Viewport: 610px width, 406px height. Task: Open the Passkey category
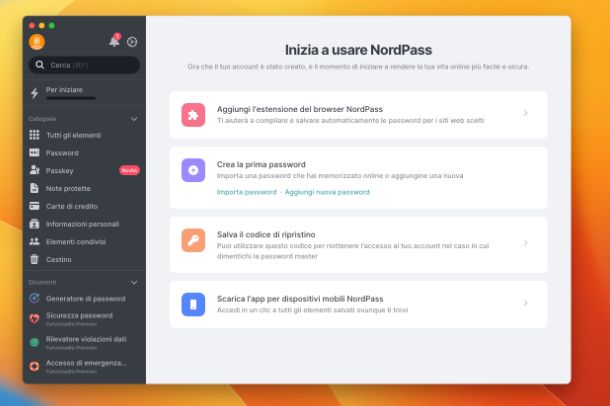click(x=60, y=171)
